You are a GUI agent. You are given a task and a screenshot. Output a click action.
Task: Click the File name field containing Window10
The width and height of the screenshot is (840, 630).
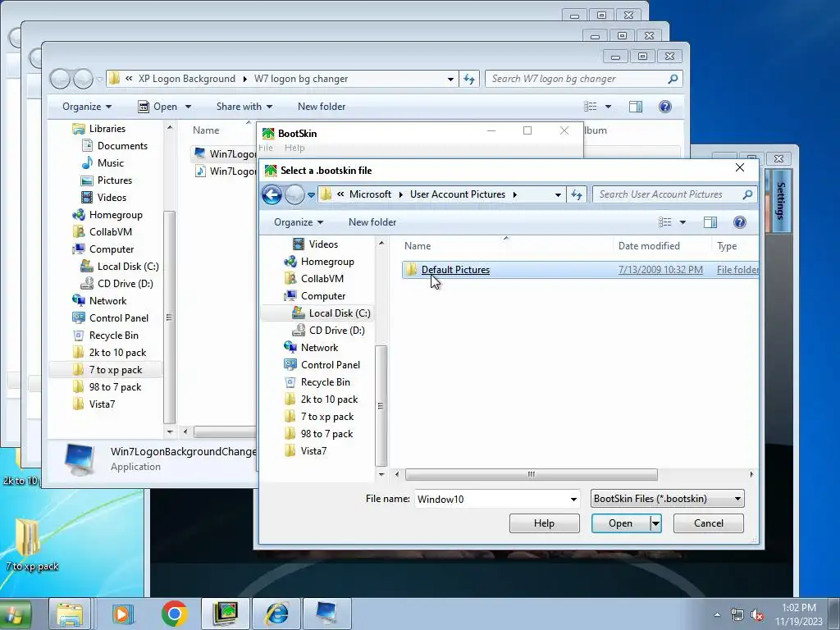coord(492,499)
